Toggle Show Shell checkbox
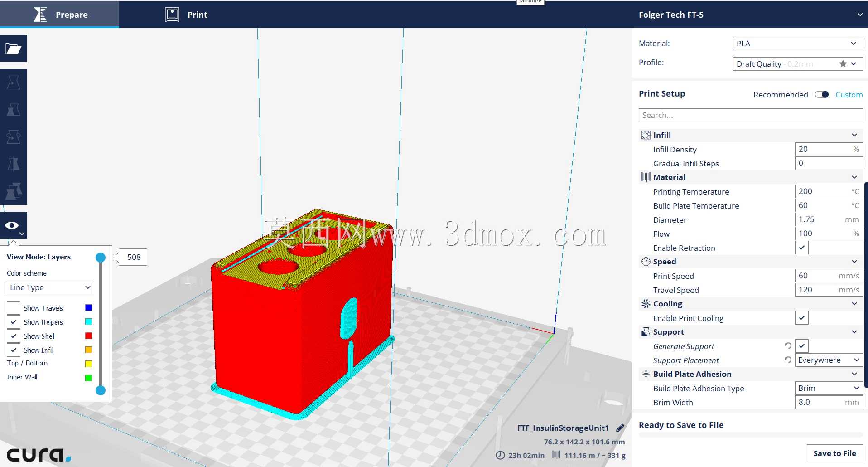This screenshot has height=467, width=868. tap(14, 336)
